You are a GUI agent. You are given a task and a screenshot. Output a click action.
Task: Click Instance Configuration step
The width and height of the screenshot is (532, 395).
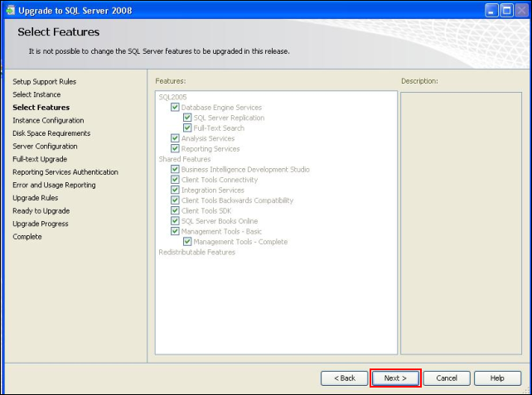[48, 120]
